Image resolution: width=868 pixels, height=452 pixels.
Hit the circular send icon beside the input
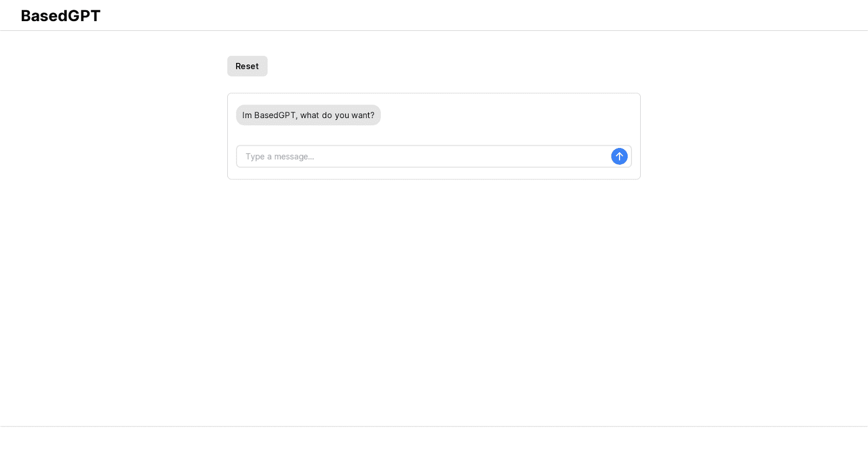click(x=619, y=157)
